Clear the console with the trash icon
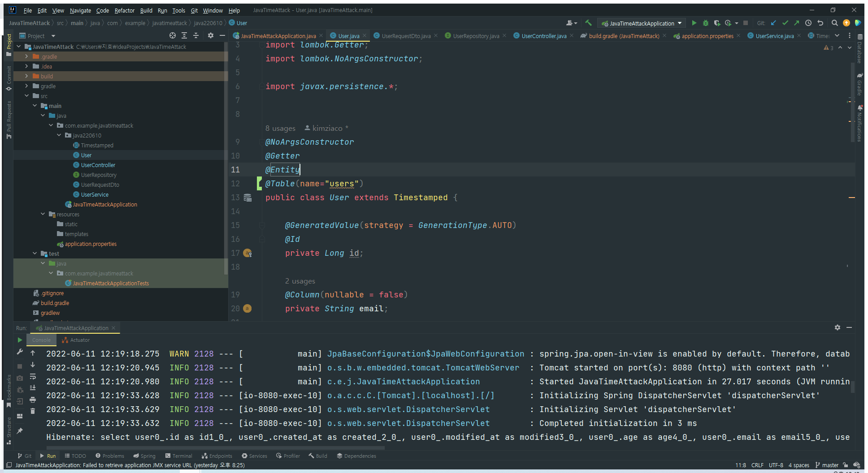The height and width of the screenshot is (473, 868). click(33, 411)
